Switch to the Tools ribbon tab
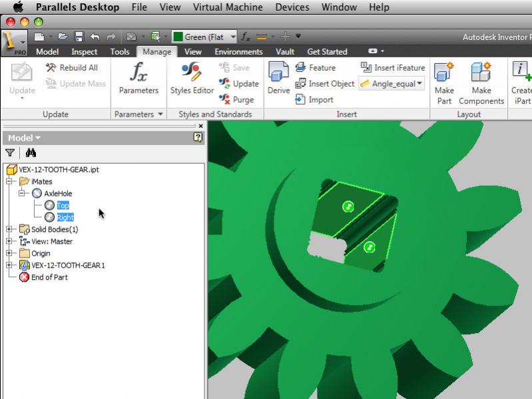 click(120, 51)
